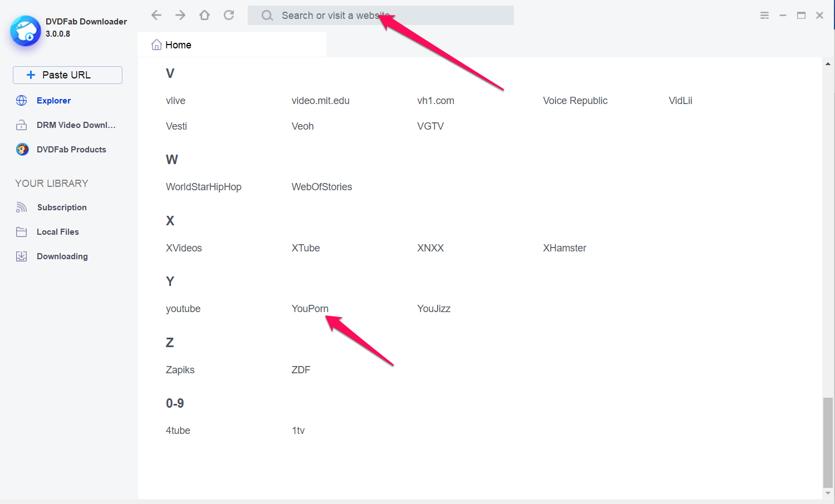Viewport: 835px width, 504px height.
Task: Select the Home tab label
Action: 178,45
